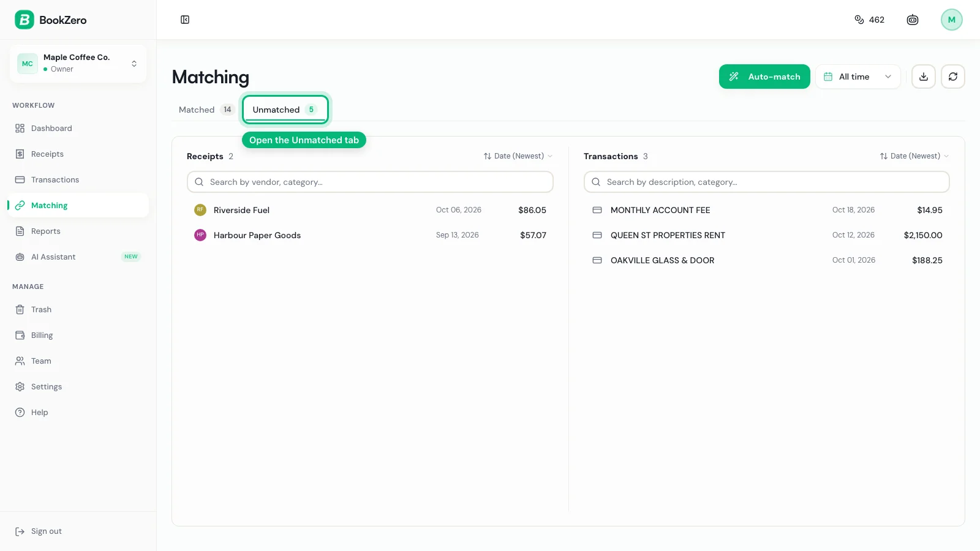The height and width of the screenshot is (551, 980).
Task: Select the Riverside Fuel receipt row
Action: click(x=370, y=210)
